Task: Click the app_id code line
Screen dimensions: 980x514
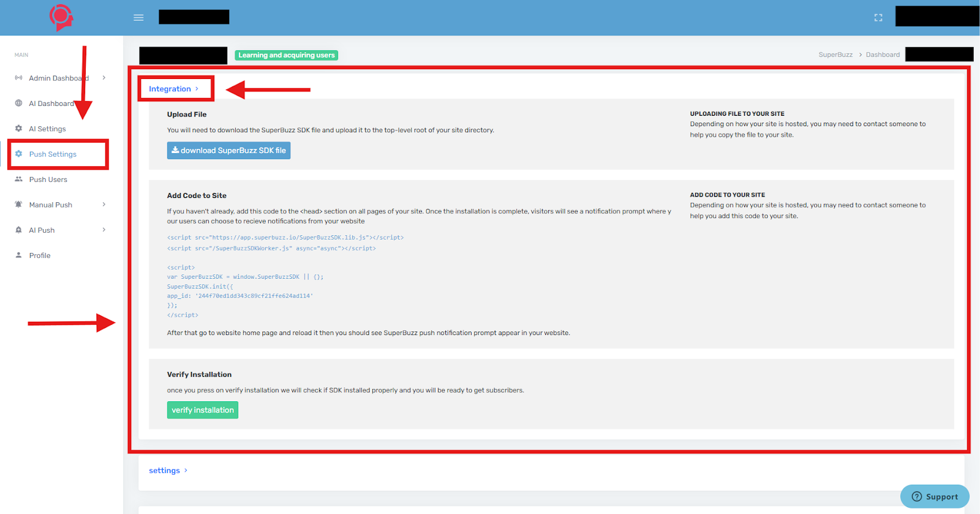Action: coord(240,296)
